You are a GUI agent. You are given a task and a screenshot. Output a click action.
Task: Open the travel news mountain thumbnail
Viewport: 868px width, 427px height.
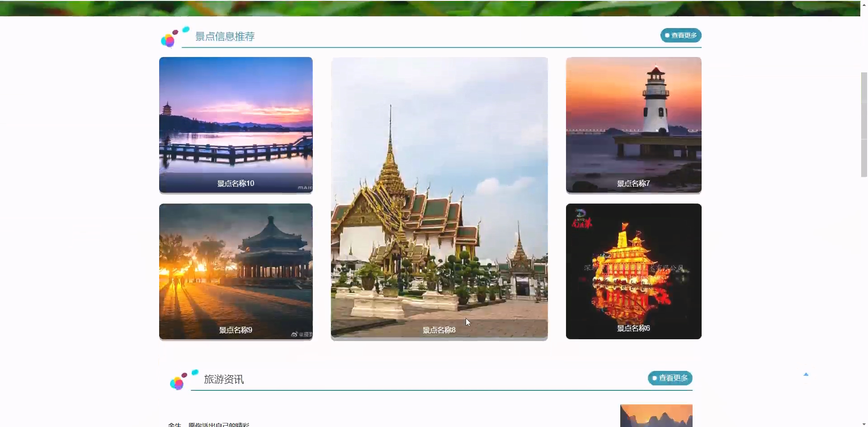656,416
